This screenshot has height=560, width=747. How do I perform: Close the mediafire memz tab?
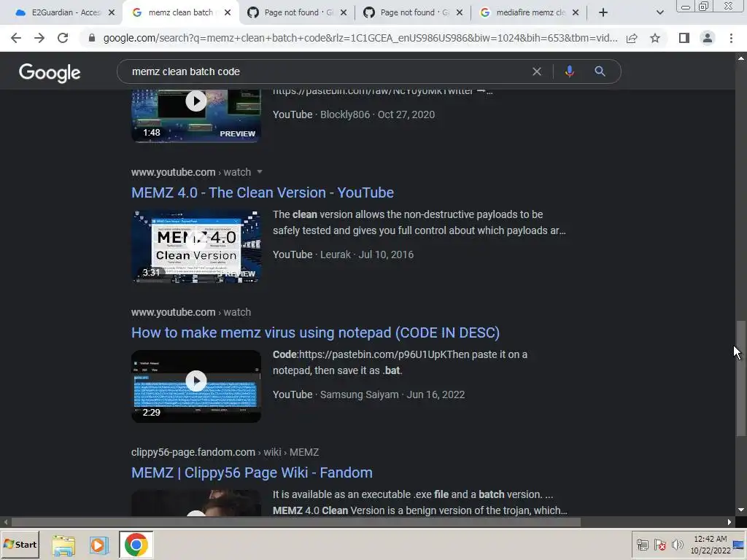[x=576, y=12]
